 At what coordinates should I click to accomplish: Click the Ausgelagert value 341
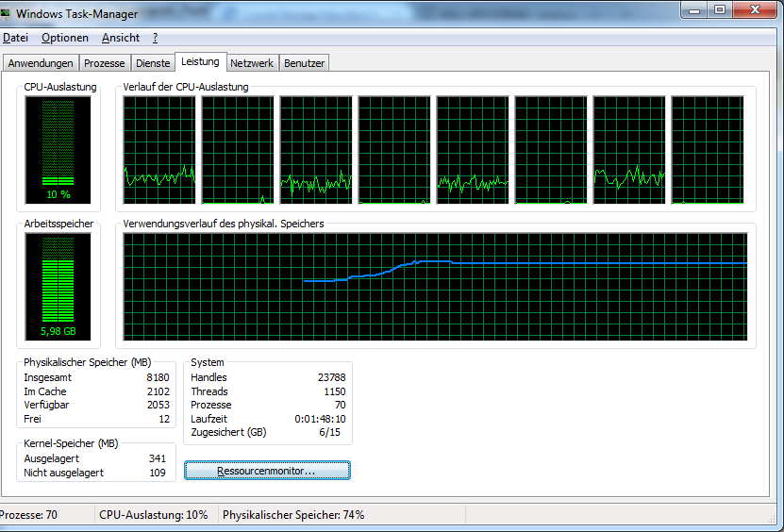(x=158, y=458)
